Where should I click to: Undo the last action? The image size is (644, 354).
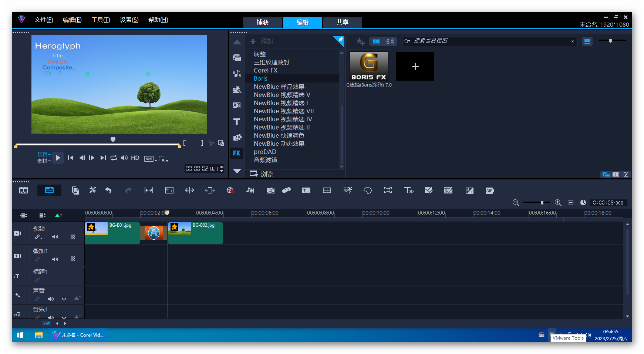(x=108, y=191)
